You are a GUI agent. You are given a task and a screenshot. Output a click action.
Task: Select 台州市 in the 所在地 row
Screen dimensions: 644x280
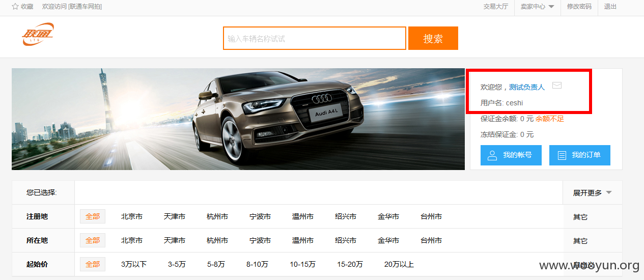pos(431,240)
